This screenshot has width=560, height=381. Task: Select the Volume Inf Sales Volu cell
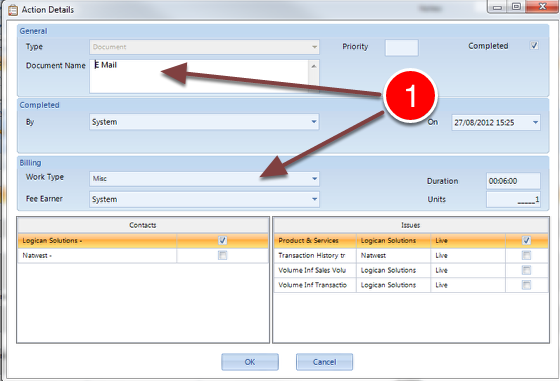[315, 270]
